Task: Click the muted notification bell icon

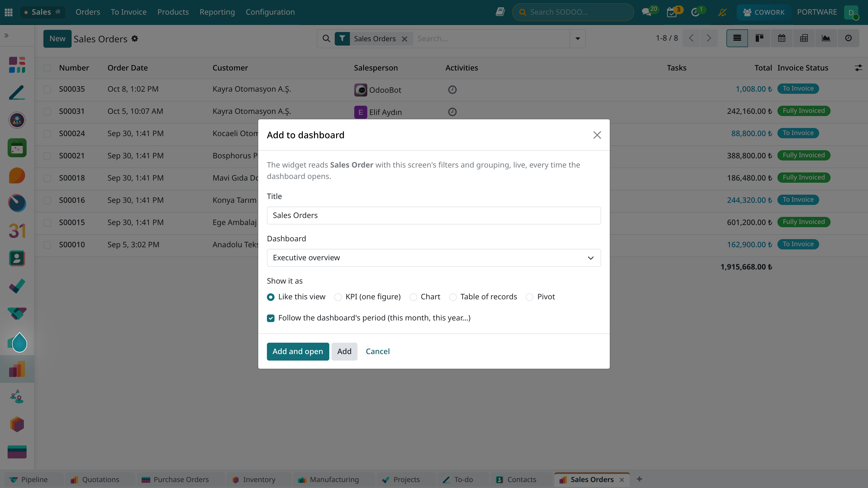Action: pos(722,12)
